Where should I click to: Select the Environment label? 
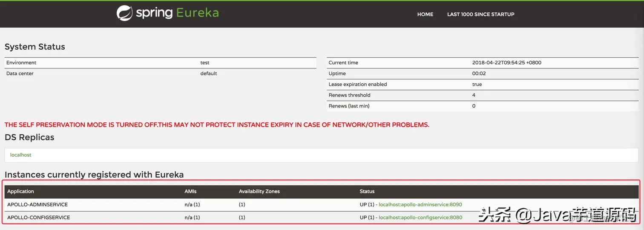21,62
